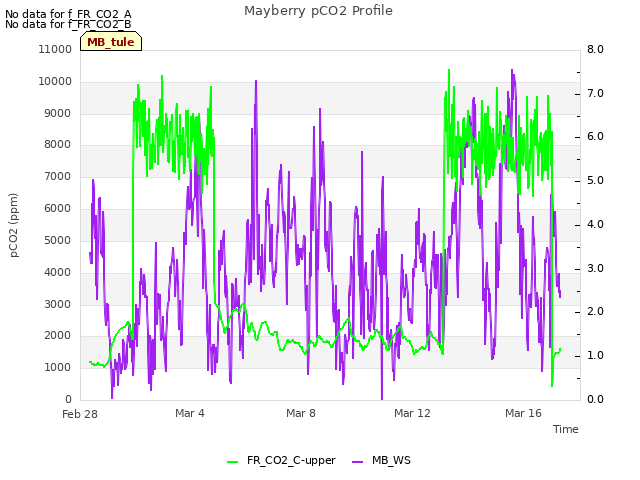Click the MB_tule tab label

111,42
